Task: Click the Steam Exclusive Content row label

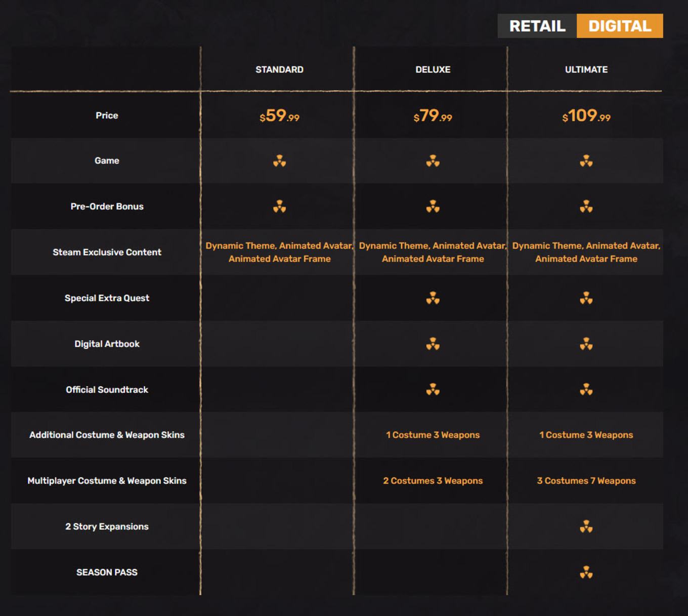Action: (x=107, y=252)
